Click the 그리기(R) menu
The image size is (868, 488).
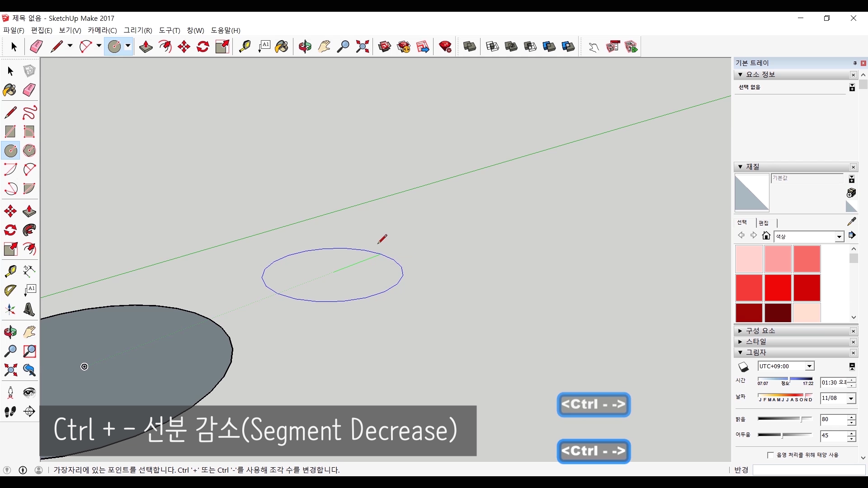point(138,30)
